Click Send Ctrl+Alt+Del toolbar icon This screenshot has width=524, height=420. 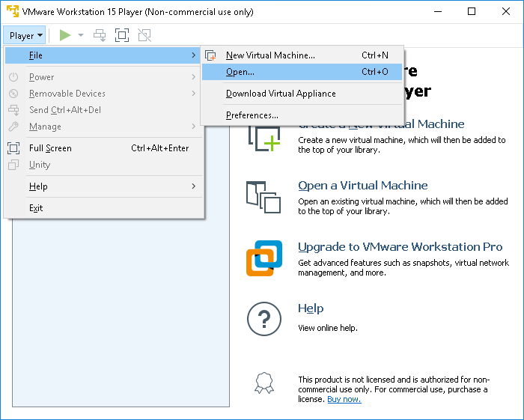coord(100,35)
